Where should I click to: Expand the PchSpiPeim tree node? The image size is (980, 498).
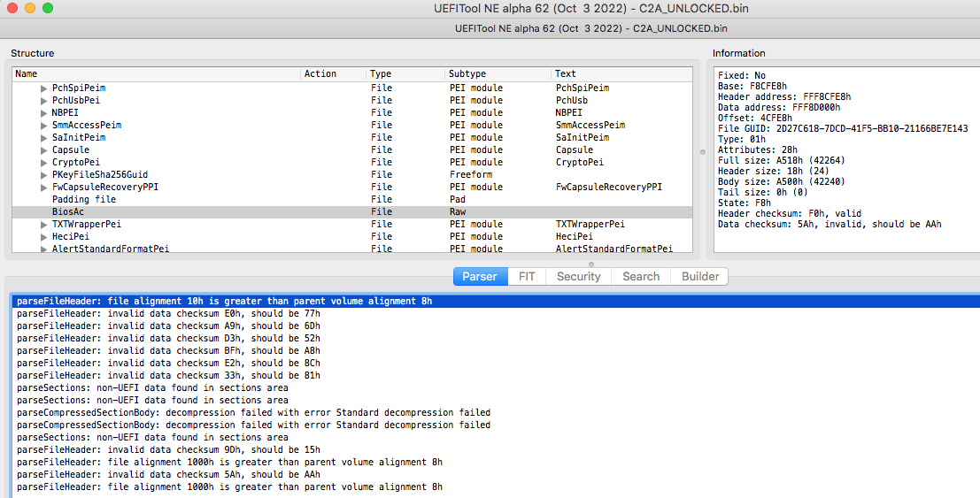pyautogui.click(x=43, y=88)
